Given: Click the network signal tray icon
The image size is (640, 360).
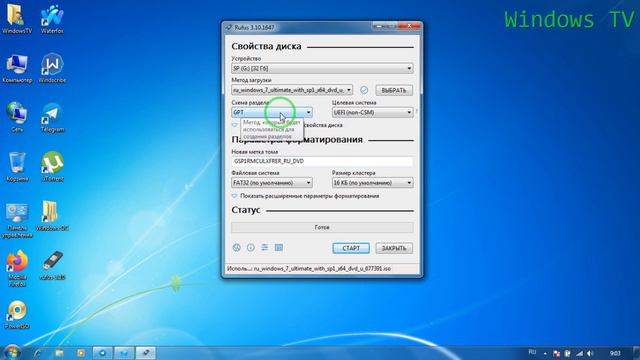Looking at the screenshot, I should coord(579,353).
